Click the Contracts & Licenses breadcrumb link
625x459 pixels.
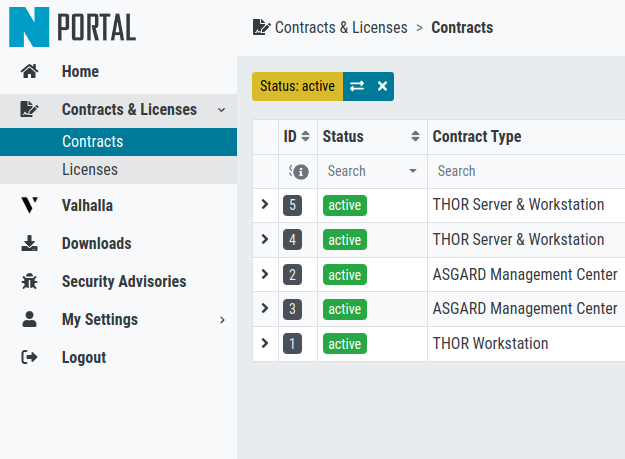point(341,28)
